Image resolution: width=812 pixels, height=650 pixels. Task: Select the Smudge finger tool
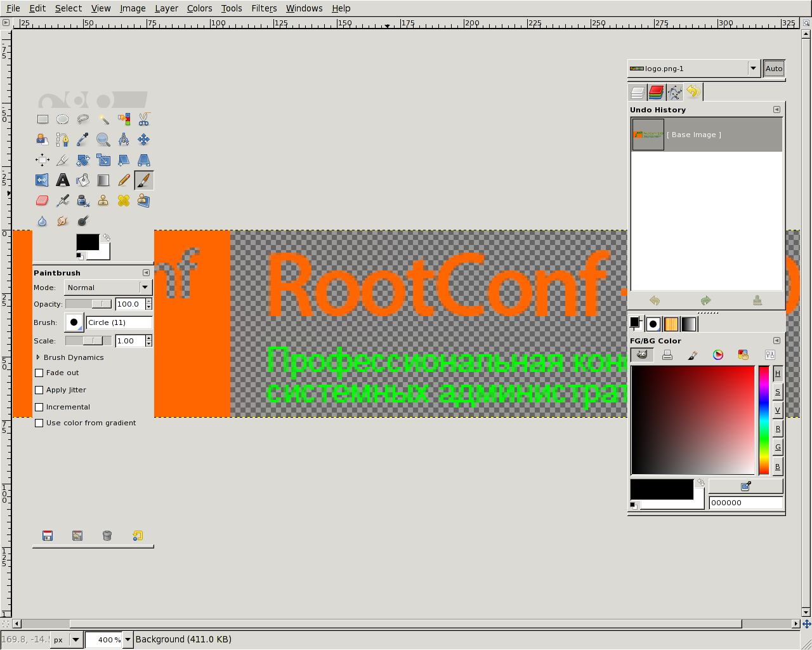coord(63,221)
